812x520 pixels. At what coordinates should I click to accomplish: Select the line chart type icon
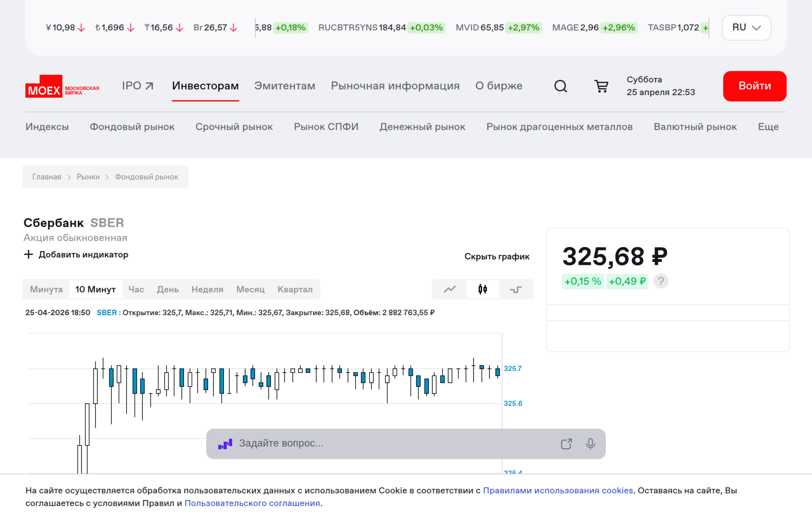(449, 289)
